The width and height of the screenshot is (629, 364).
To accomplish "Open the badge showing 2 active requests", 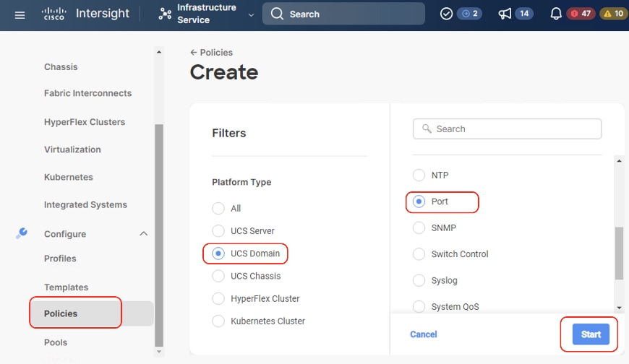I will (x=469, y=14).
